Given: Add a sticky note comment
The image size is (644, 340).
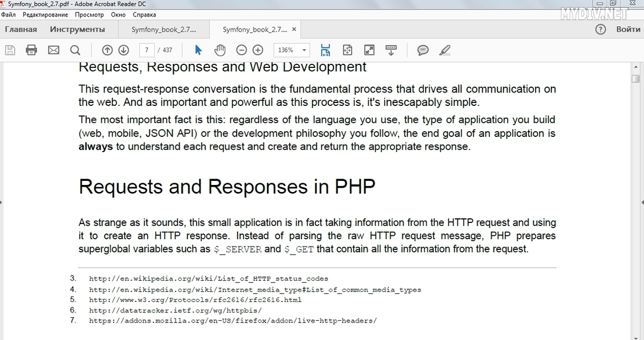Looking at the screenshot, I should (423, 50).
